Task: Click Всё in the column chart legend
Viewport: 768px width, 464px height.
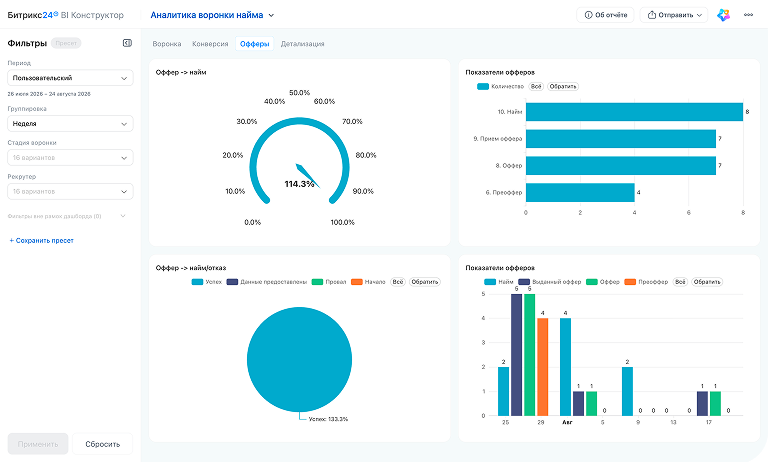Action: tap(680, 282)
